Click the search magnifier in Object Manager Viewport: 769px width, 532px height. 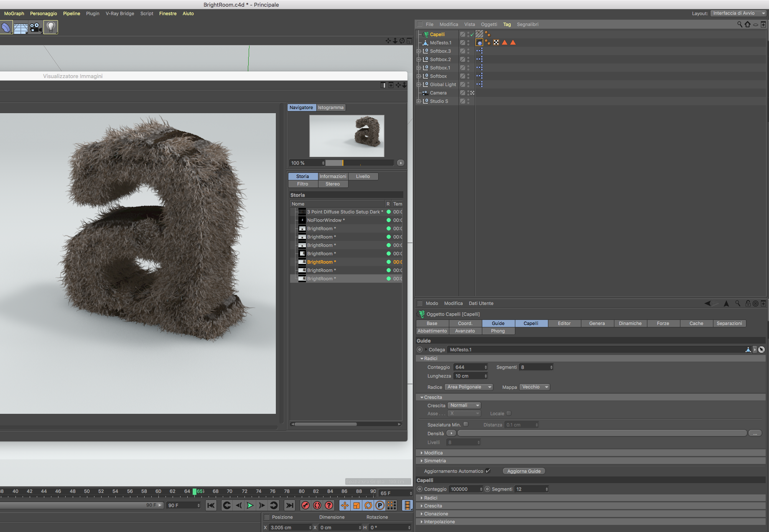click(739, 25)
